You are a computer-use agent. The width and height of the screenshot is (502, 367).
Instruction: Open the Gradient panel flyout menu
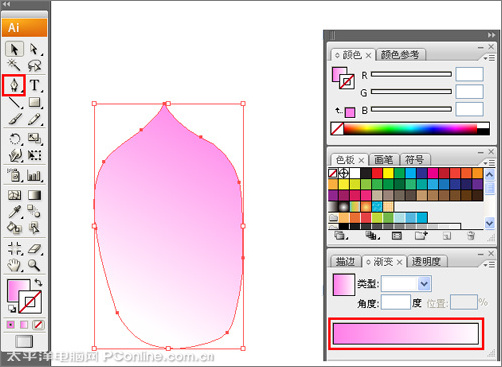pos(489,265)
